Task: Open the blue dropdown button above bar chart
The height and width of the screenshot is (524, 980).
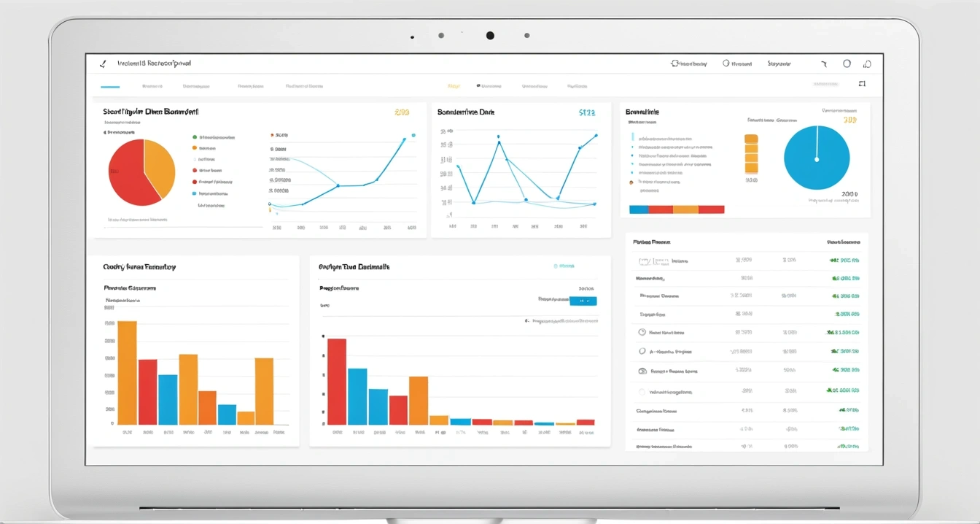Action: 583,300
